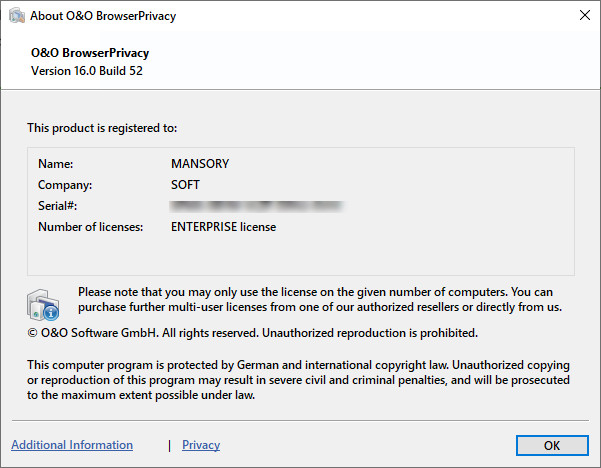
Task: Click the blurred serial number value
Action: point(257,206)
